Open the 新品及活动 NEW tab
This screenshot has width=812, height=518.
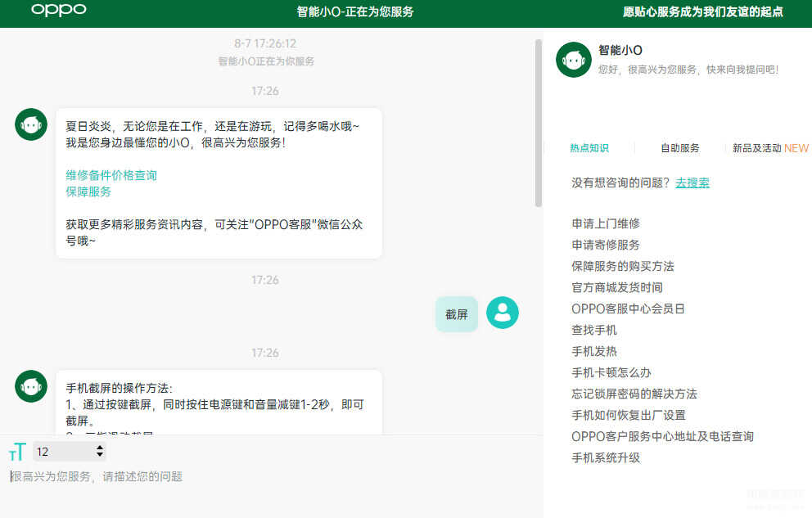coord(769,148)
